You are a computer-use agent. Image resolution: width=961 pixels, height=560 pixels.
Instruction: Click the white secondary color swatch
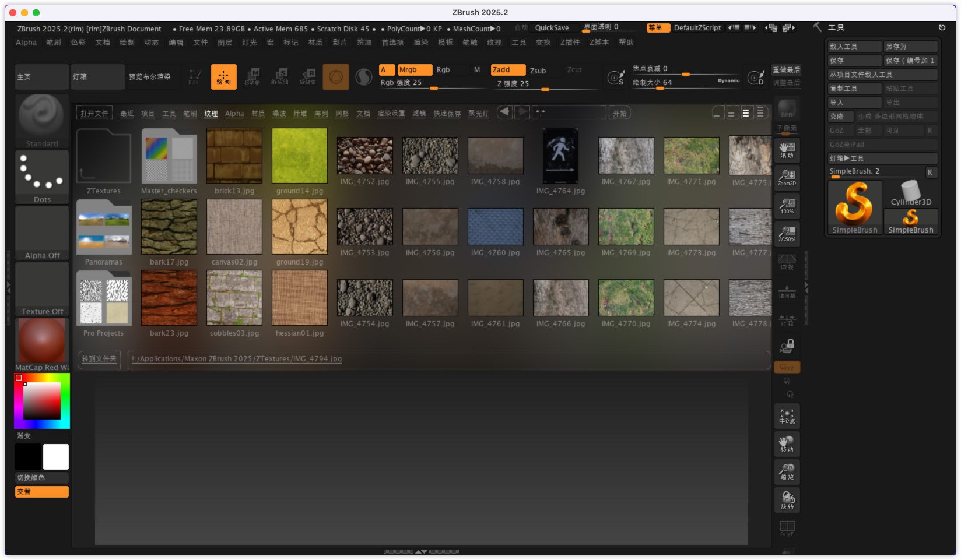pos(56,457)
